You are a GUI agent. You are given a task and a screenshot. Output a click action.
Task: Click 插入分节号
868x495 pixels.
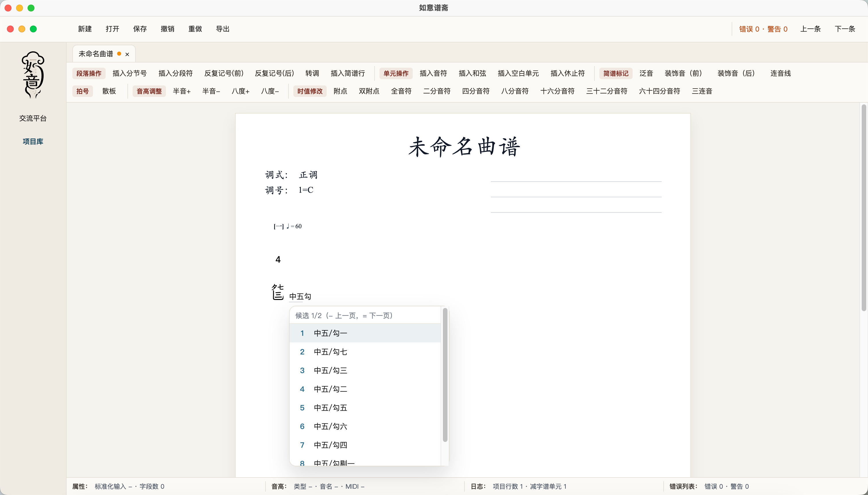pyautogui.click(x=130, y=73)
